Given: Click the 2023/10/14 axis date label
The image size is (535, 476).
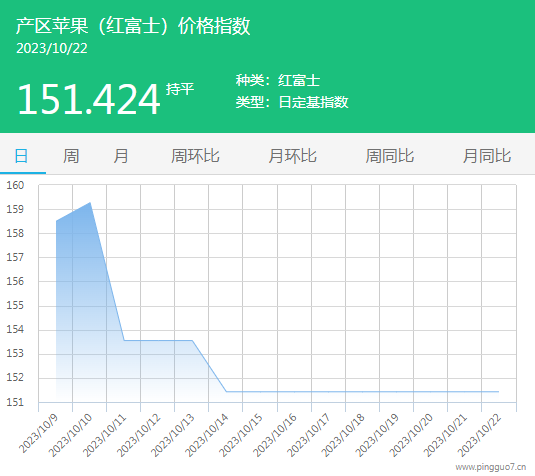Looking at the screenshot, I should coord(207,435).
